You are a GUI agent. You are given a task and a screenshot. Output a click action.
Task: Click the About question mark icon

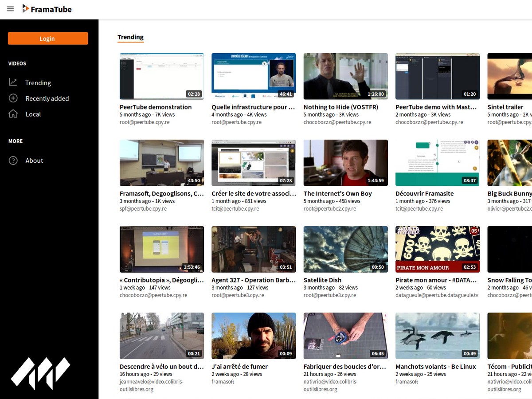click(x=13, y=160)
